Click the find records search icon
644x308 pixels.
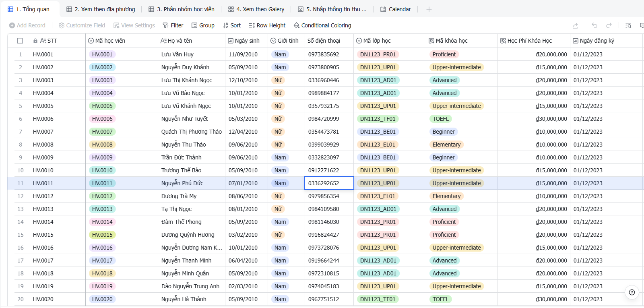pyautogui.click(x=628, y=25)
